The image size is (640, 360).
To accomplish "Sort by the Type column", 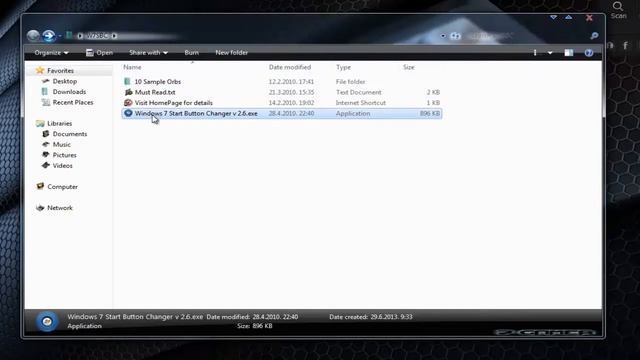I will tap(343, 67).
